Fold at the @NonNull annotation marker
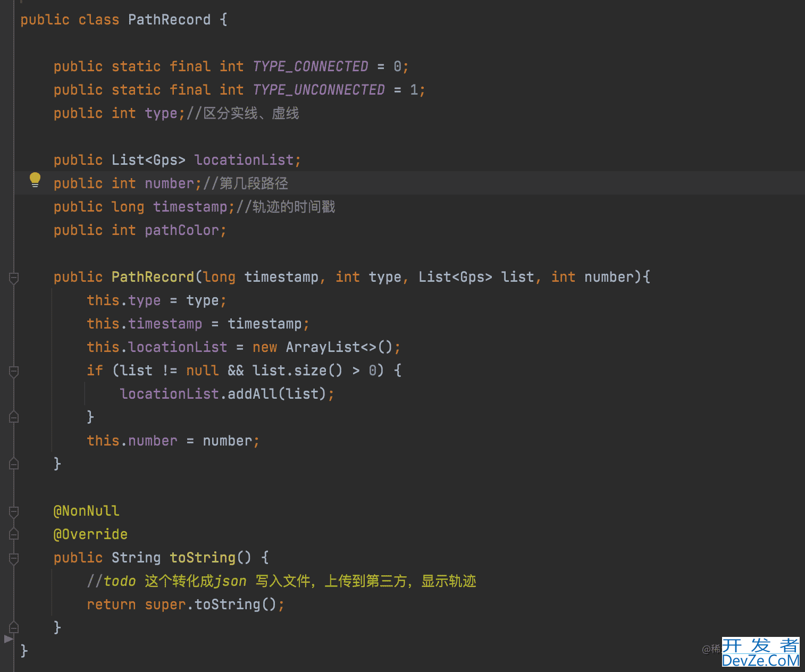The width and height of the screenshot is (805, 672). point(14,511)
